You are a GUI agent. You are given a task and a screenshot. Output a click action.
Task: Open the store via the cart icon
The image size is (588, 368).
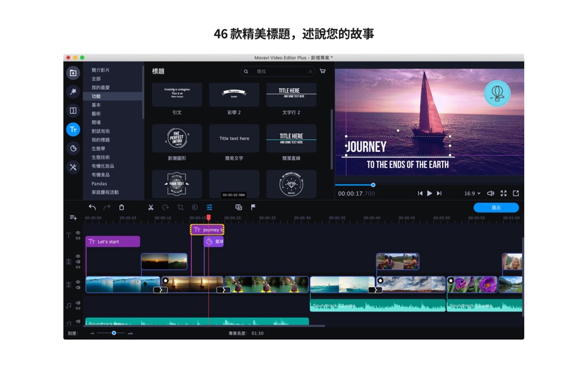[x=323, y=71]
